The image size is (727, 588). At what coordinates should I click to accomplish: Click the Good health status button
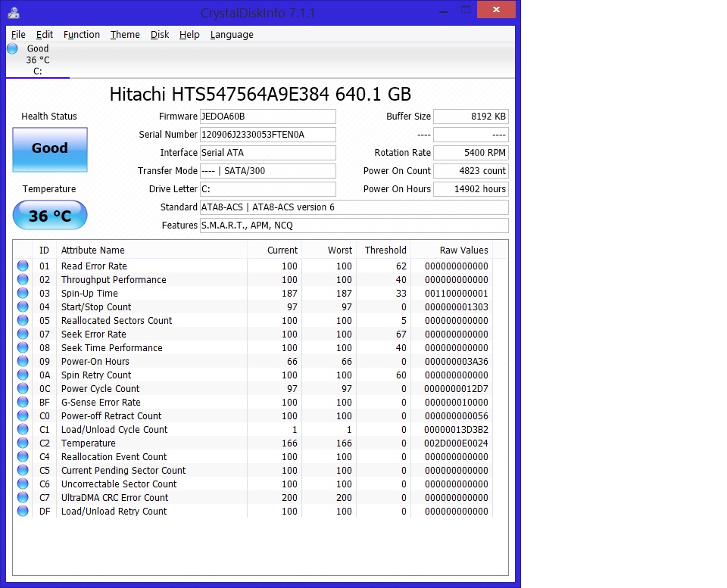click(x=50, y=150)
